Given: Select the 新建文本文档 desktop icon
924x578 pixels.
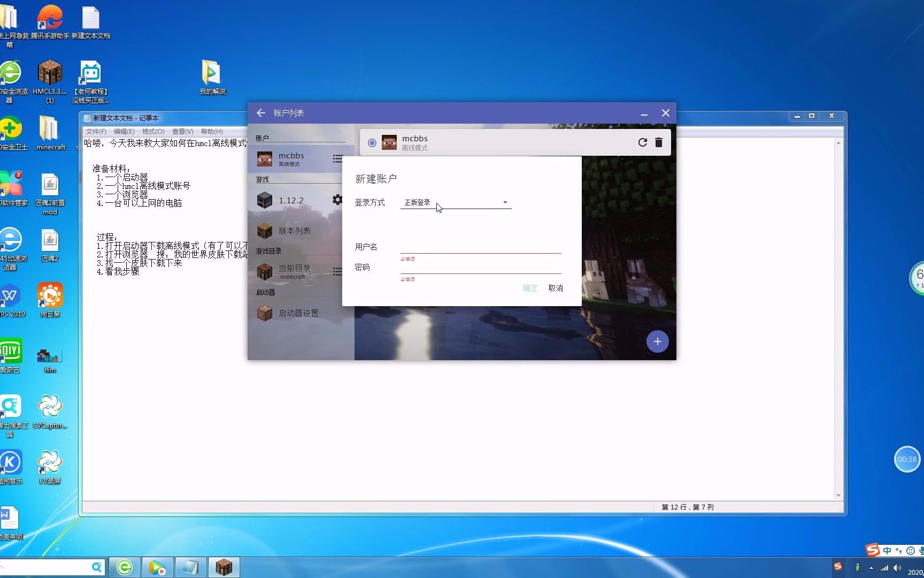Looking at the screenshot, I should pos(91,22).
